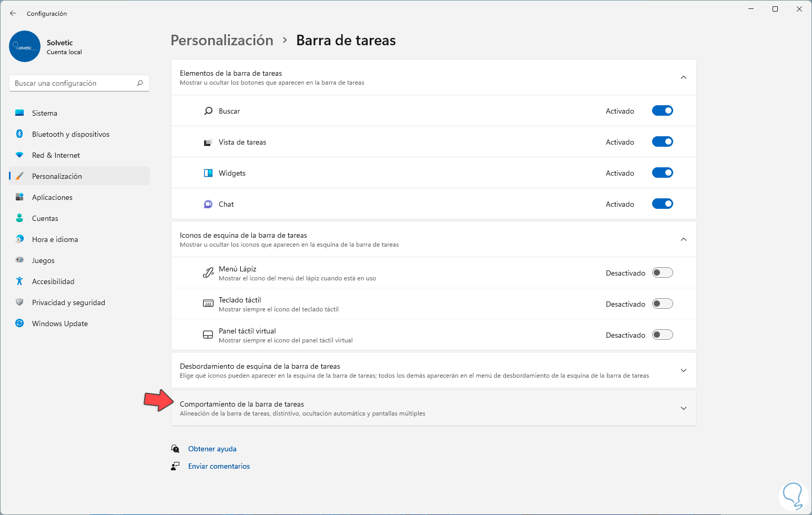Expand Desbordamiento de esquina section chevron

pyautogui.click(x=683, y=370)
